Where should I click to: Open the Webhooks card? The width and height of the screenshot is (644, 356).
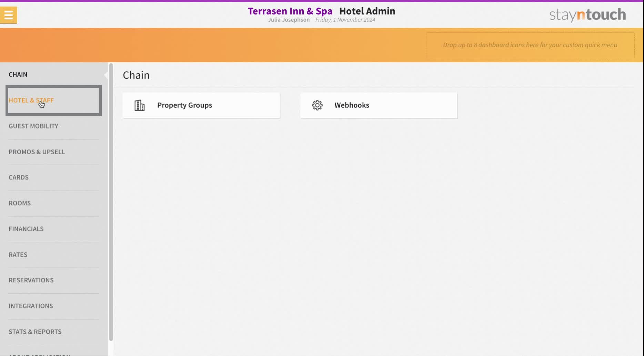[379, 105]
